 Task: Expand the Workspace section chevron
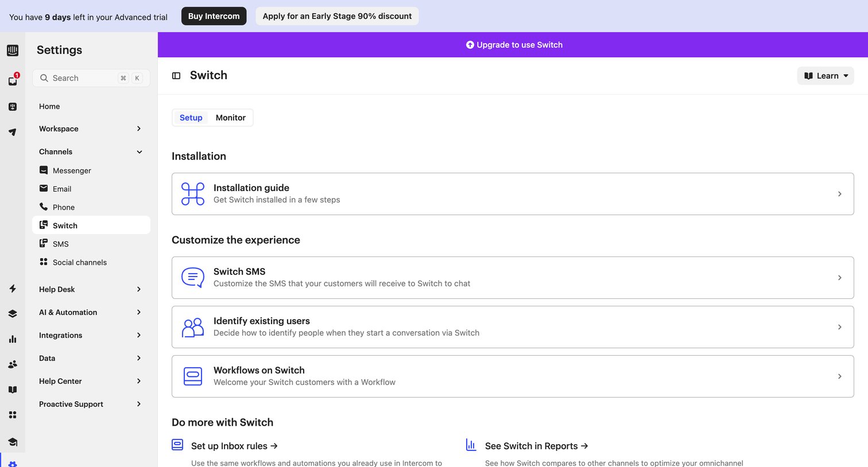tap(139, 129)
